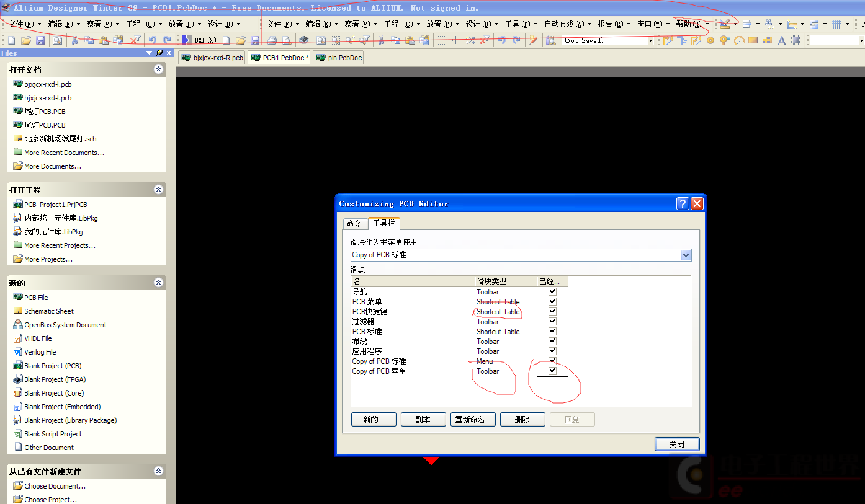
Task: Open the Browse Components library icon
Action: click(x=550, y=40)
